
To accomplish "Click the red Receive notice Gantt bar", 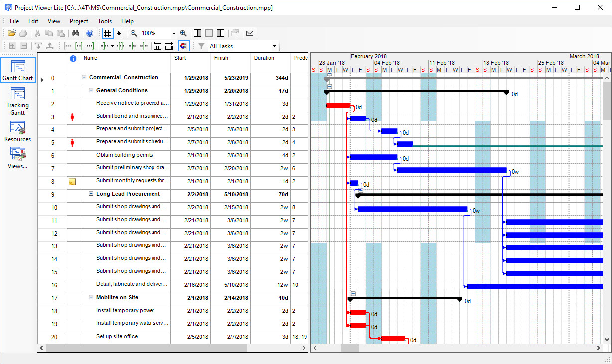I will pyautogui.click(x=338, y=105).
